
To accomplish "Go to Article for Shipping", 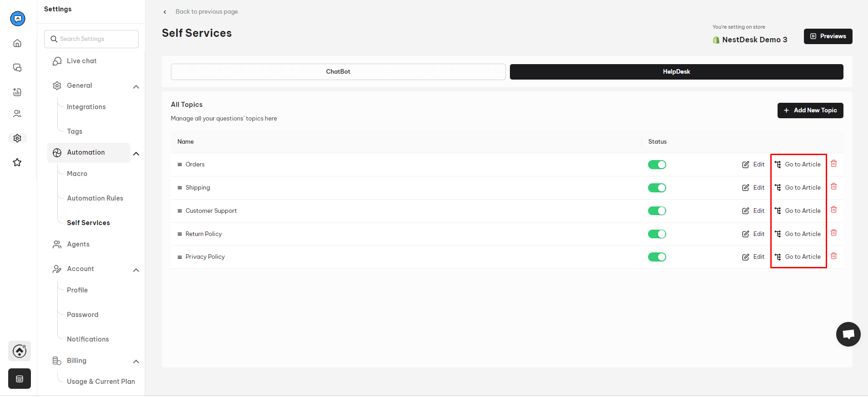I will [x=798, y=188].
